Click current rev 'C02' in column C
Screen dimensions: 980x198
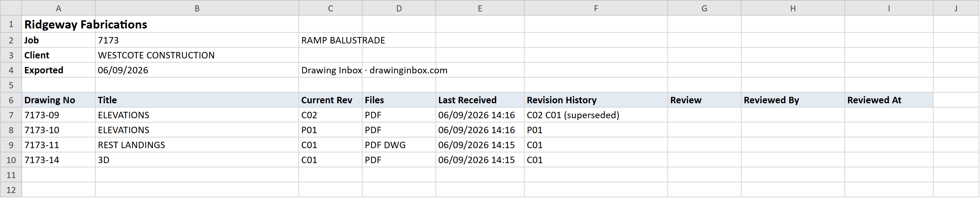click(x=330, y=115)
